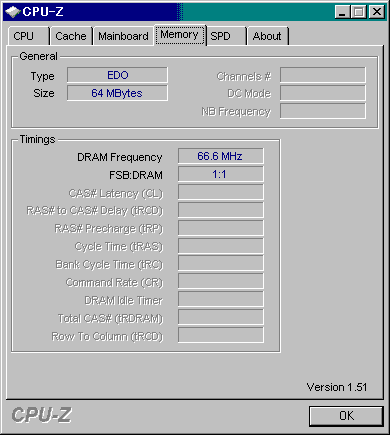
Task: Click the Size label in General
Action: click(x=44, y=93)
